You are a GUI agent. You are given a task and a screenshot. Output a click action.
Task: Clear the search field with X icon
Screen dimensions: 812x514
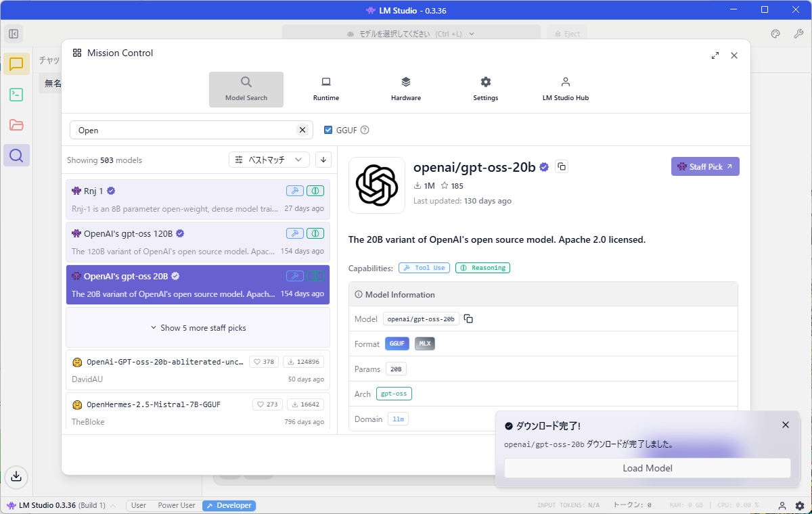[302, 130]
